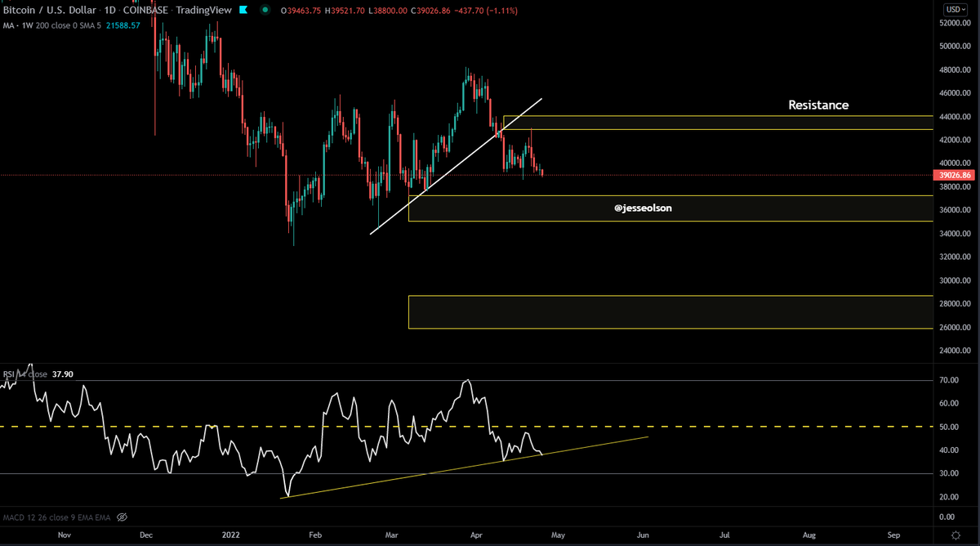This screenshot has height=546, width=980.
Task: Click the open value O39463.75
Action: (301, 11)
